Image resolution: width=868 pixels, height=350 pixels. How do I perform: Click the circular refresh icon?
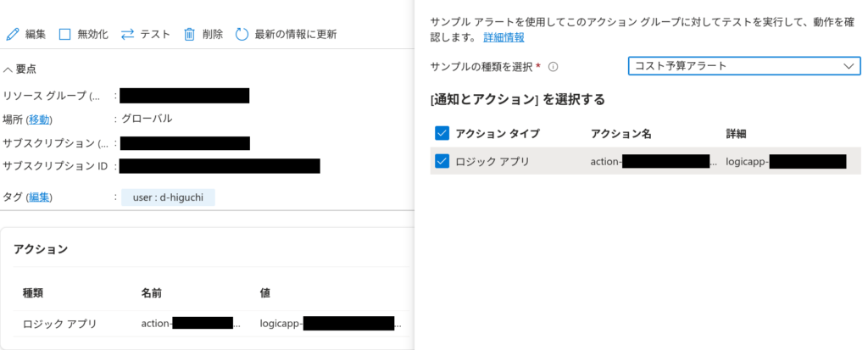[x=242, y=35]
